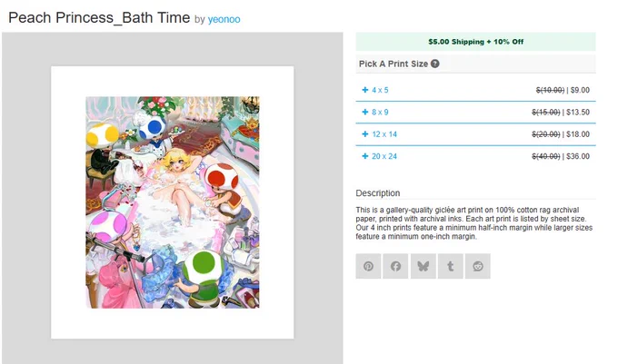Expand the 12 x 14 print size option
This screenshot has height=364, width=618.
(x=475, y=134)
